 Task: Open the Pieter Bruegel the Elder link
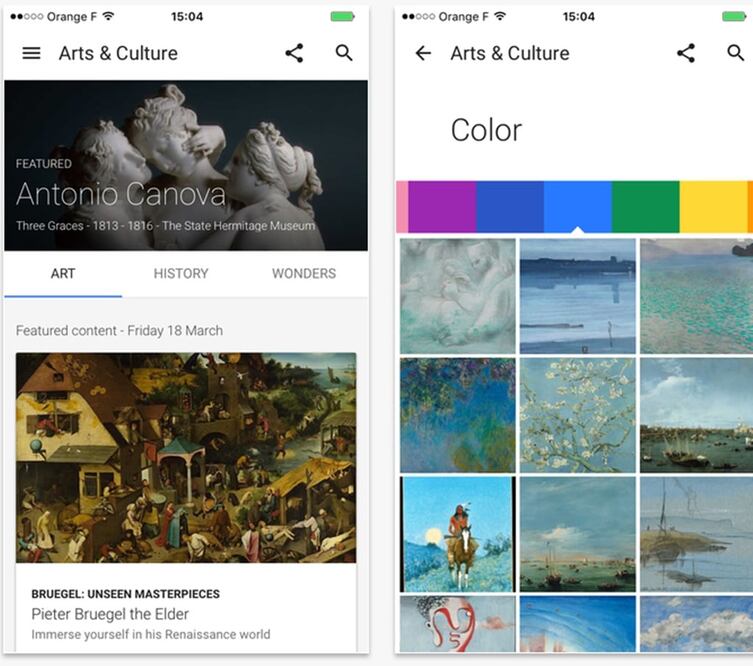click(110, 614)
